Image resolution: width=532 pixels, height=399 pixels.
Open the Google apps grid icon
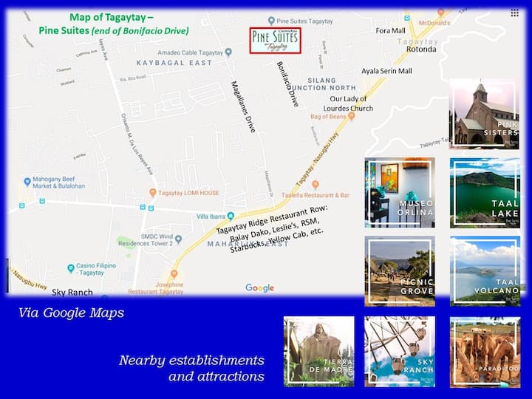coord(514,13)
